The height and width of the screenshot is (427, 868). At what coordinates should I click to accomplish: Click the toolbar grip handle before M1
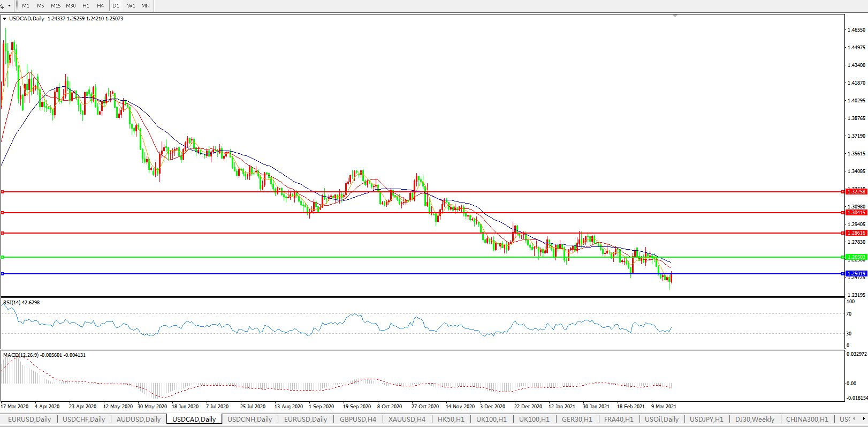tap(17, 5)
